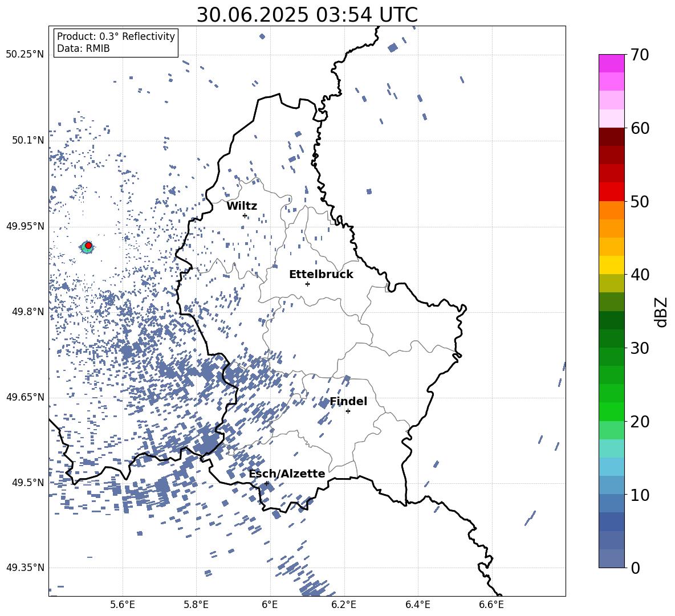
Task: Click the 40 dBZ colorbar tick label
Action: pos(640,275)
